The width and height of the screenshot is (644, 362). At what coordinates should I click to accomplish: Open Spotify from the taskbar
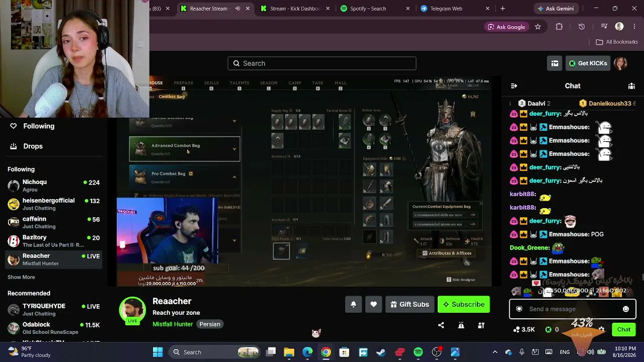(418, 352)
